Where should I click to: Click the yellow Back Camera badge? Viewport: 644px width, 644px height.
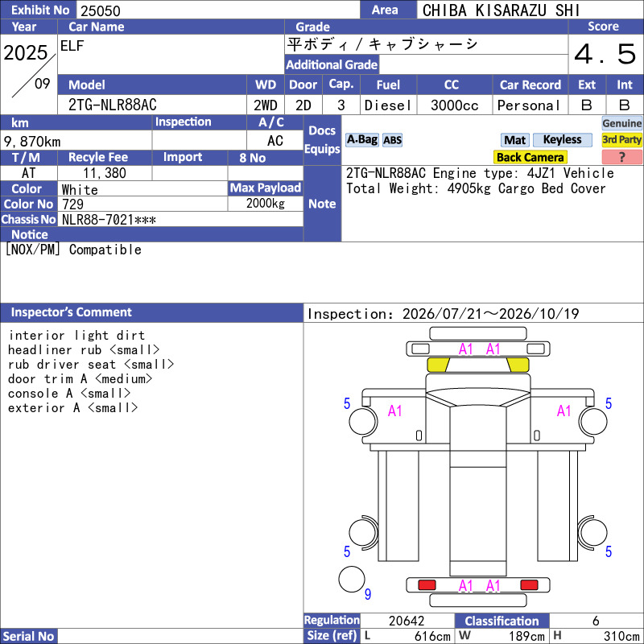click(x=530, y=157)
